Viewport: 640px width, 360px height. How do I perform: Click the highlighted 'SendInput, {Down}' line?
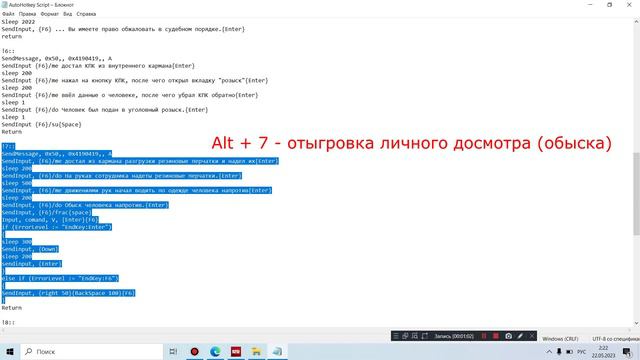pyautogui.click(x=30, y=249)
